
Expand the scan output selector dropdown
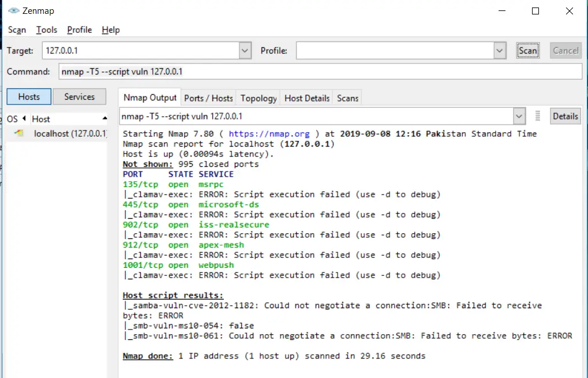coord(519,116)
